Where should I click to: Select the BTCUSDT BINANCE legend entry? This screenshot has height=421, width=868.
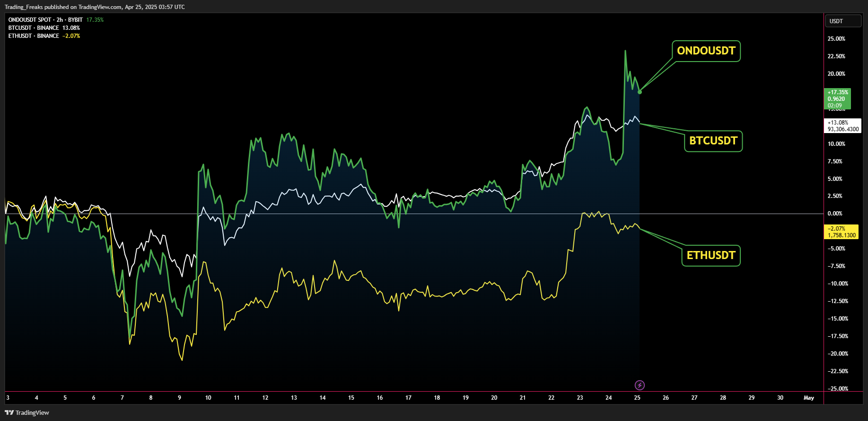(x=34, y=28)
